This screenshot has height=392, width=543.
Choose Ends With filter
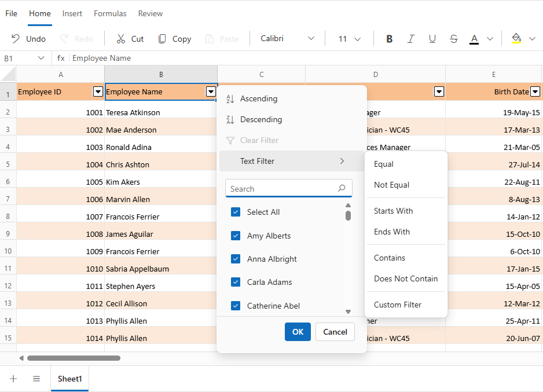pyautogui.click(x=406, y=232)
